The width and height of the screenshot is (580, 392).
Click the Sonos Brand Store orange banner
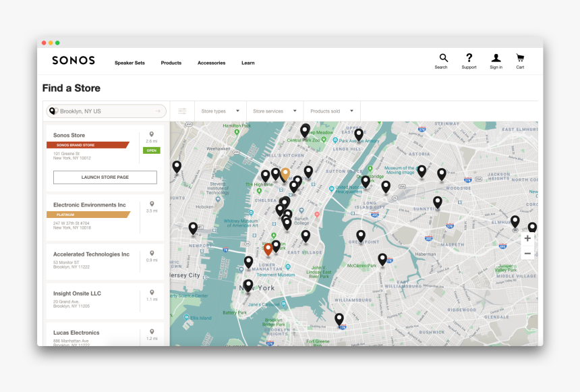coord(88,145)
